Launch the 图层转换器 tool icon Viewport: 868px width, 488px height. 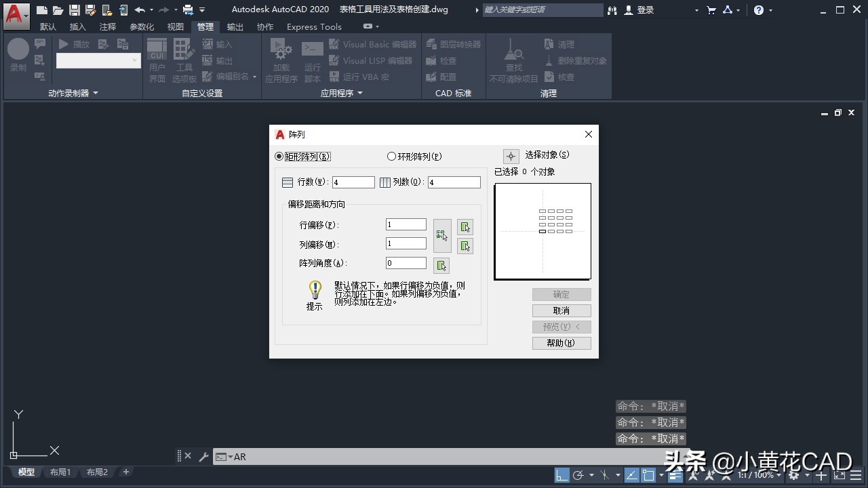(x=432, y=43)
